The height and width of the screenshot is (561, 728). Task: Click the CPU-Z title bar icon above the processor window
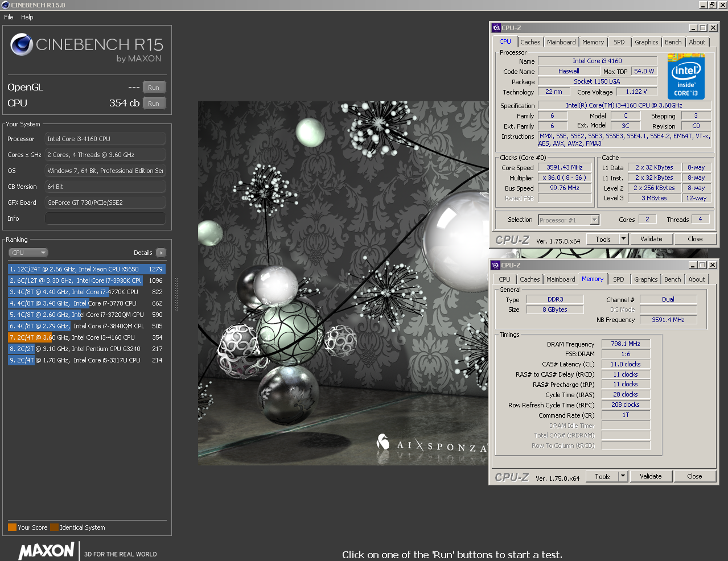tap(496, 28)
